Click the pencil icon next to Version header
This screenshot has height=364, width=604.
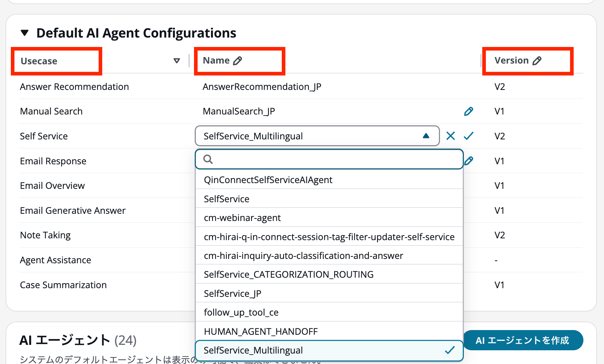pos(537,61)
